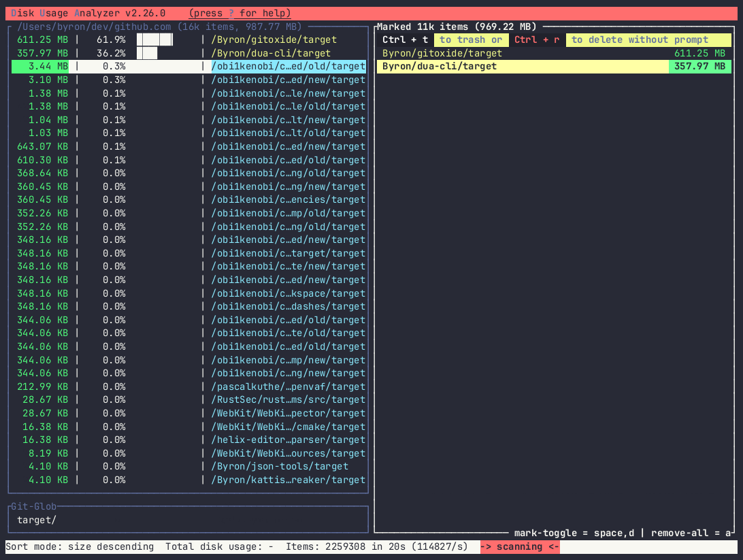Select the /Byron/gitoxide/target entry in the left list
This screenshot has width=743, height=560.
point(274,39)
